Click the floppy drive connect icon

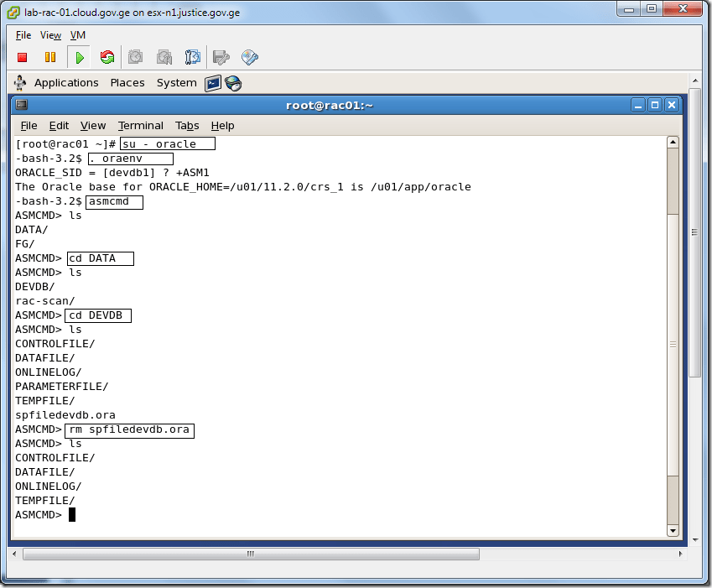click(221, 58)
